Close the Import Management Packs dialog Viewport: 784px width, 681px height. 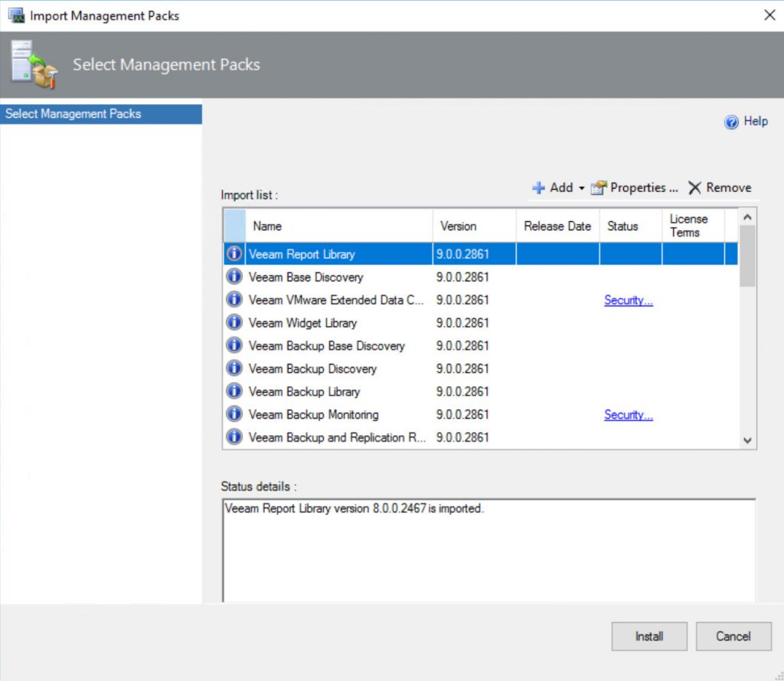click(x=769, y=15)
